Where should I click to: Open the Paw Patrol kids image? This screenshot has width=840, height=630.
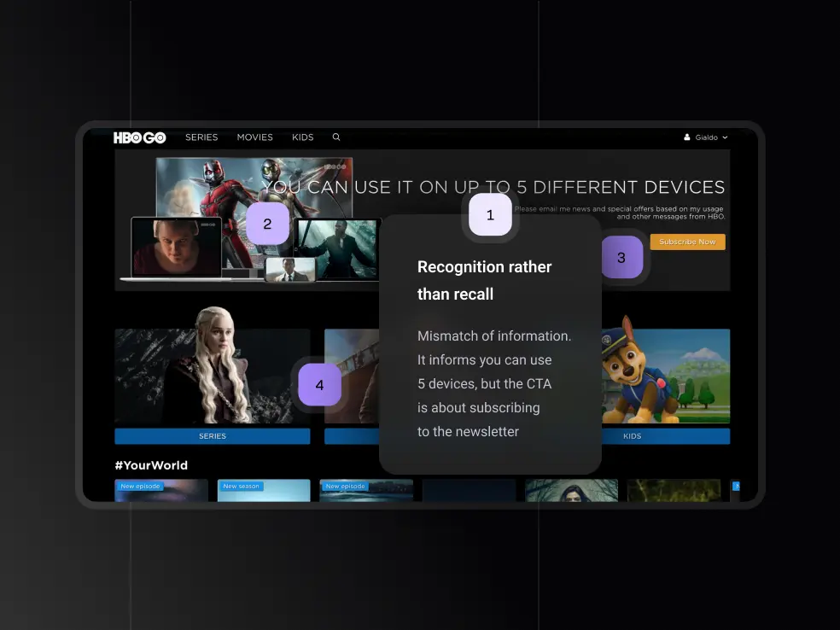pos(666,376)
